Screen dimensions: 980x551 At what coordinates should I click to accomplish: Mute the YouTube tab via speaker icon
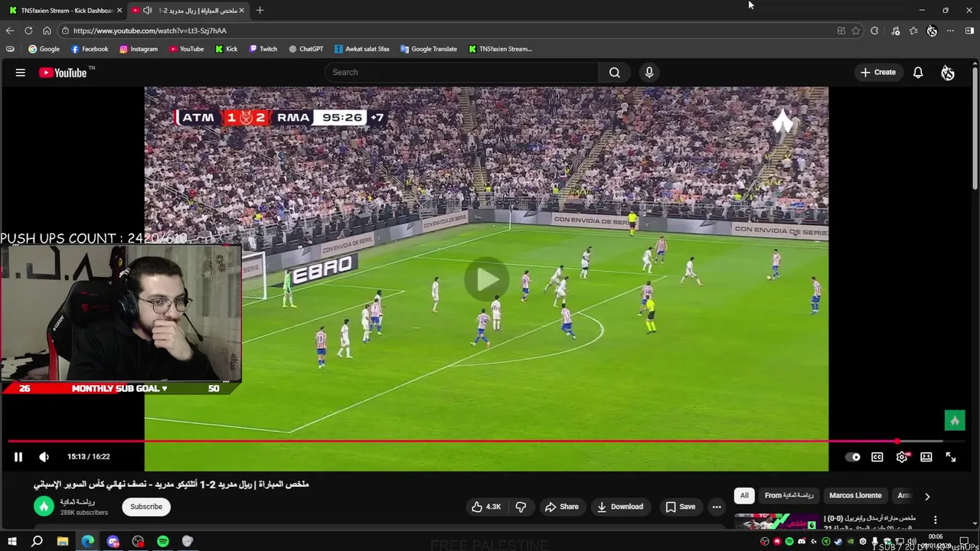[147, 11]
